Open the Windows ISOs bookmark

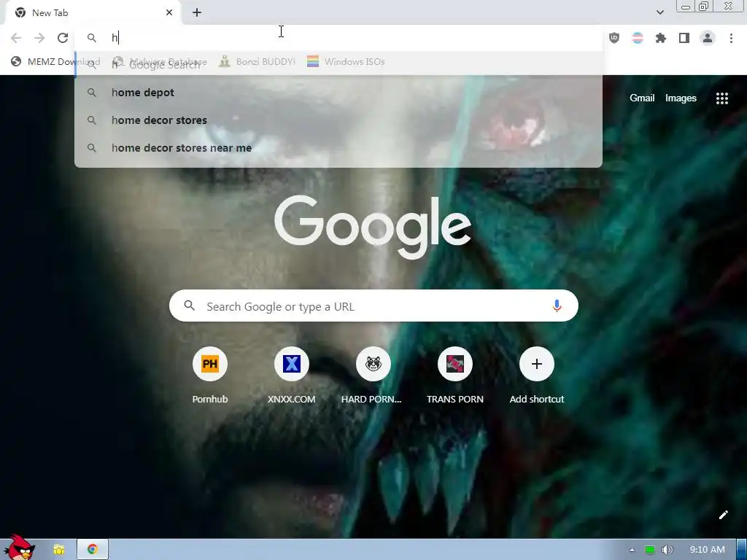(x=347, y=61)
